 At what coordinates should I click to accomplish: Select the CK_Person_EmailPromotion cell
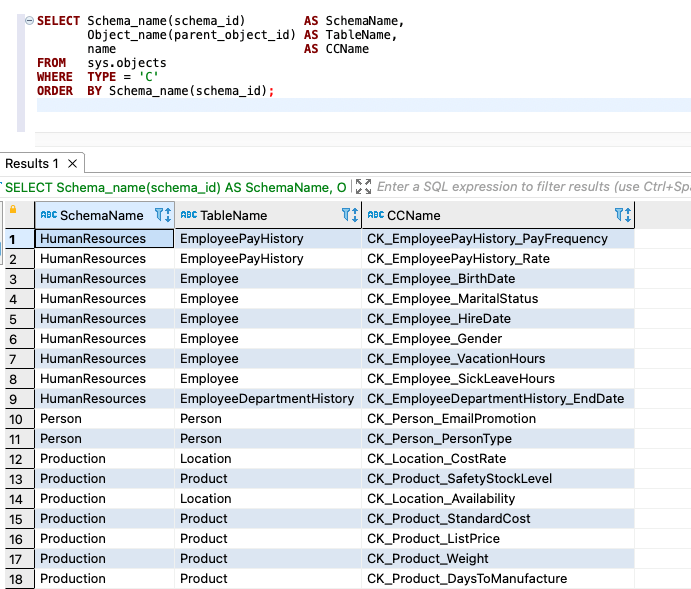(x=498, y=419)
